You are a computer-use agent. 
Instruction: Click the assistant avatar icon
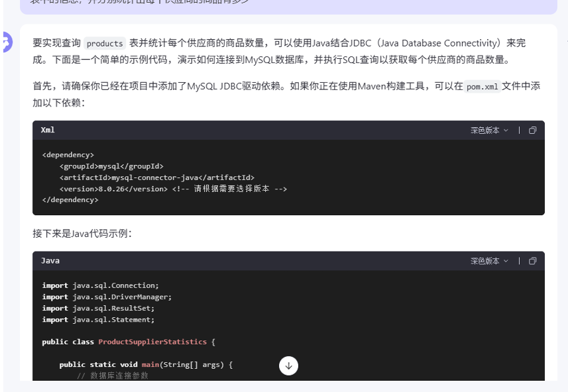coord(5,42)
